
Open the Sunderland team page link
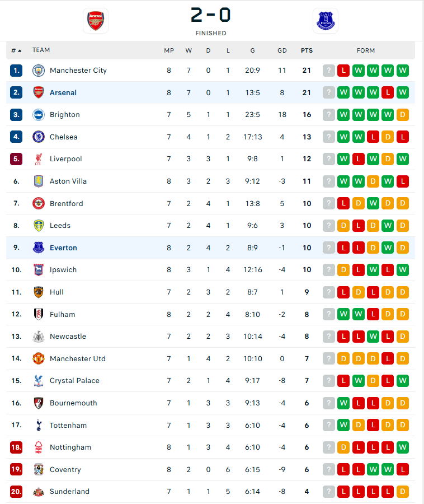[70, 492]
